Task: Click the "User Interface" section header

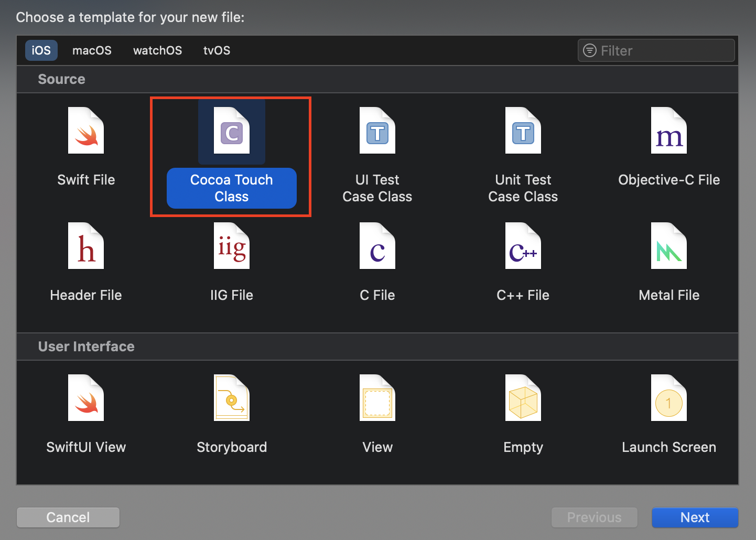Action: click(x=87, y=347)
